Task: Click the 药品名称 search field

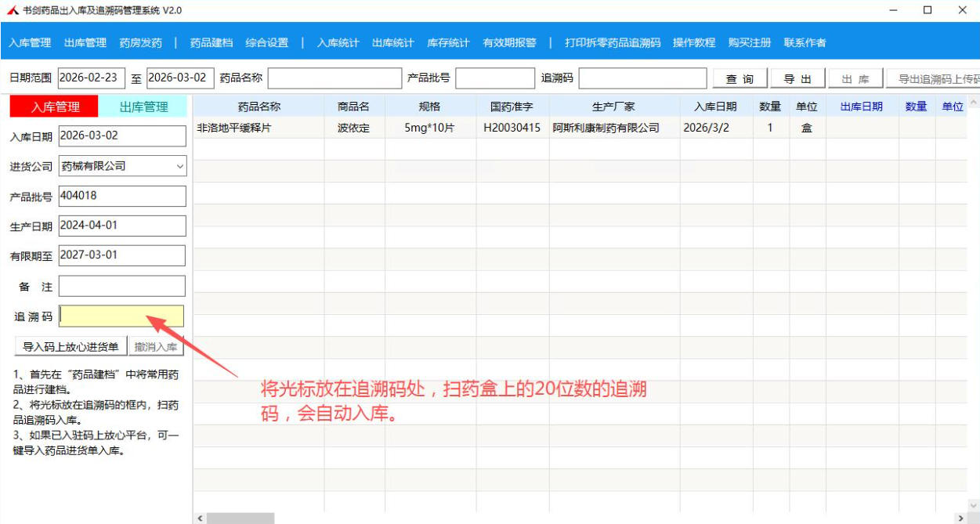Action: (x=334, y=78)
